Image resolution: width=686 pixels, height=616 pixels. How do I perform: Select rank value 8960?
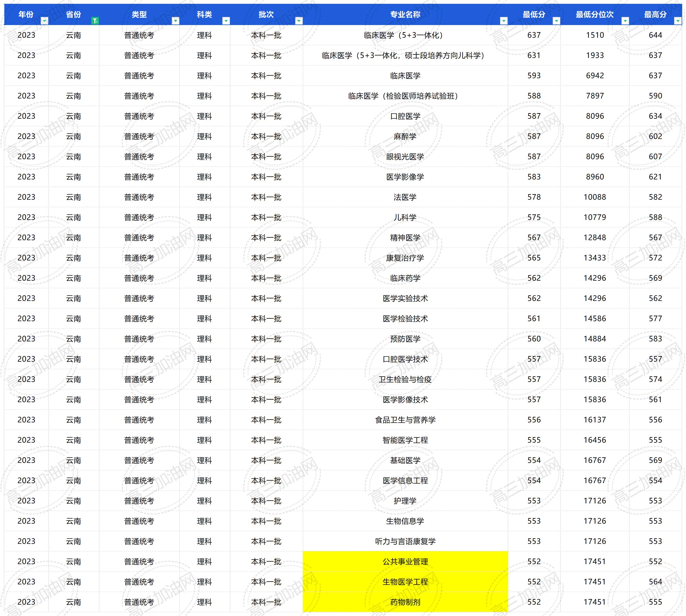pos(595,177)
